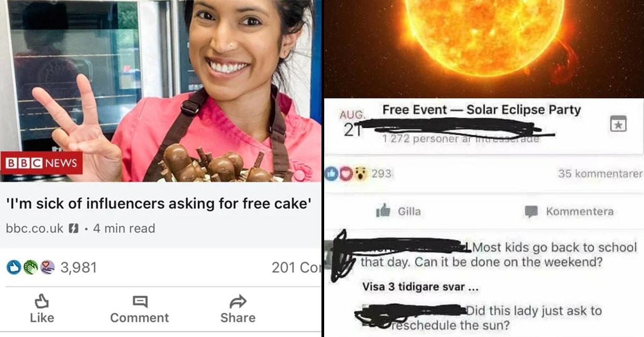Open the Solar Eclipse Party event title
The width and height of the screenshot is (644, 337).
(481, 110)
